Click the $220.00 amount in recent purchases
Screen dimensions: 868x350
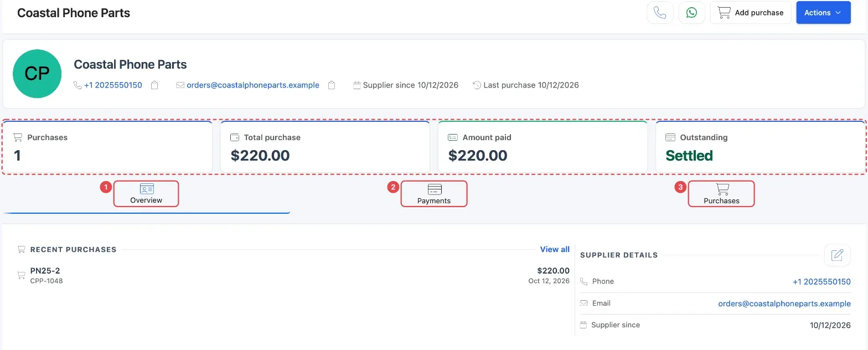(553, 271)
